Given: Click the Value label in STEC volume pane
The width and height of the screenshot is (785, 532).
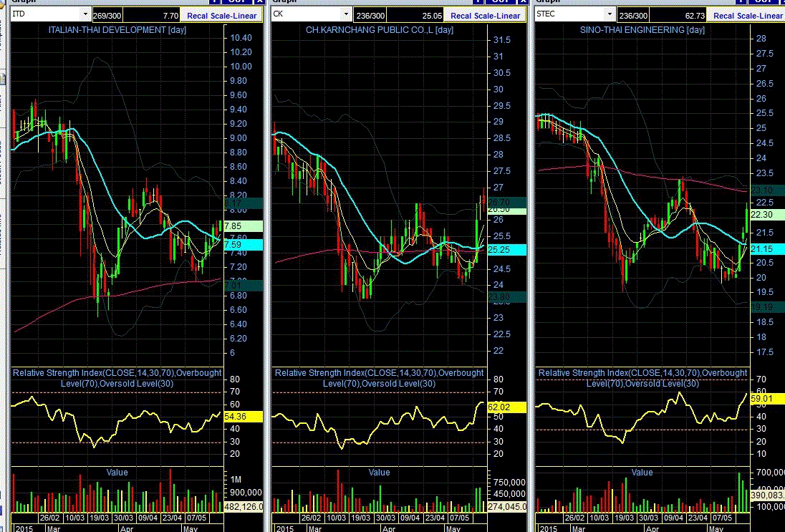Looking at the screenshot, I should pyautogui.click(x=642, y=473).
